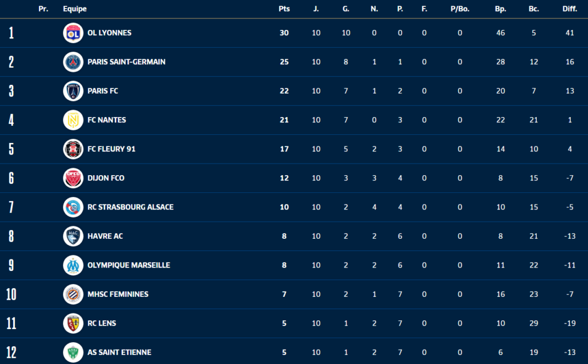Select the Paris Saint-Germain team name
This screenshot has height=364, width=588.
point(126,62)
